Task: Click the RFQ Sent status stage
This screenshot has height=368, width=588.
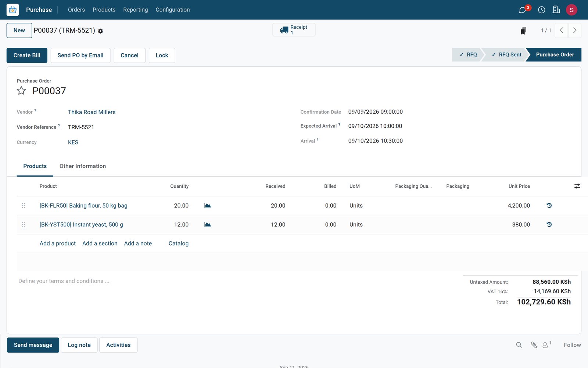Action: tap(506, 54)
